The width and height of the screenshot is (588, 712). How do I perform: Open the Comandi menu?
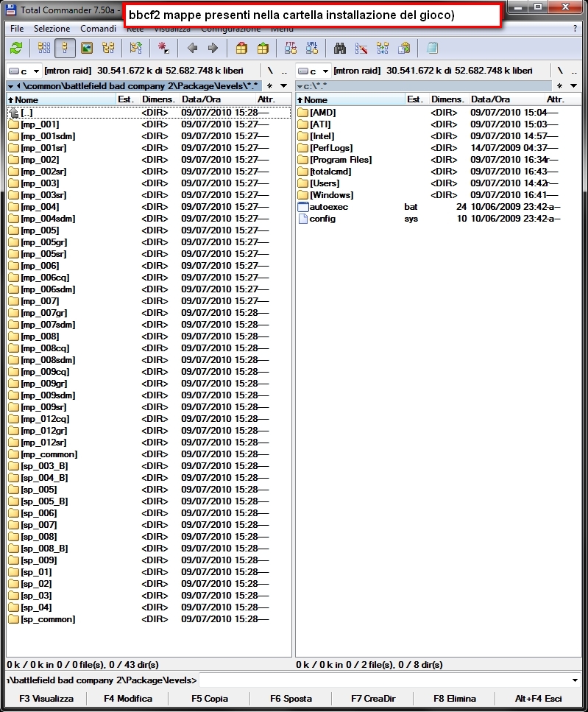point(98,29)
